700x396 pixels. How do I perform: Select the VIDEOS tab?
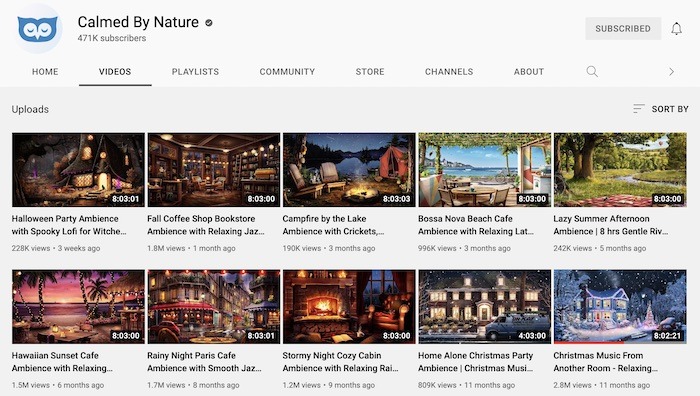[x=115, y=71]
